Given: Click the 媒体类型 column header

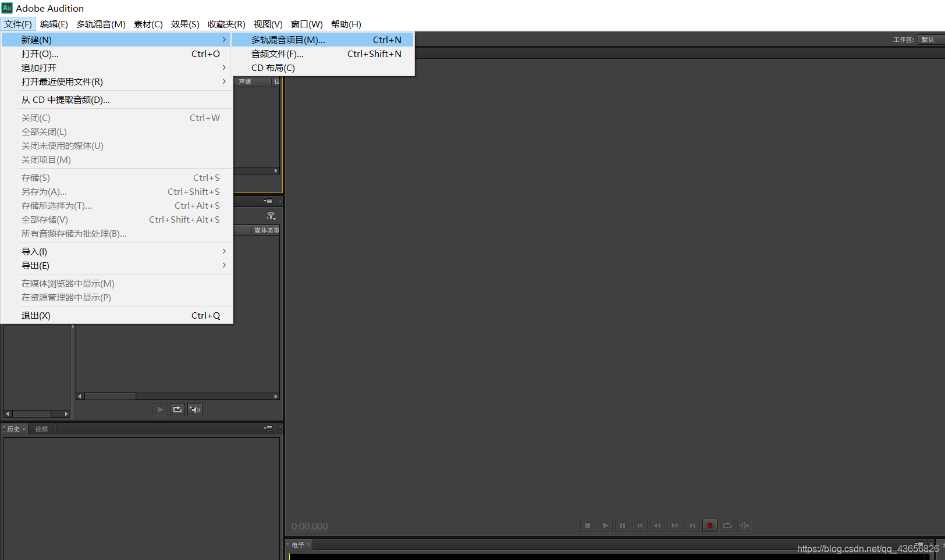Looking at the screenshot, I should coord(267,230).
